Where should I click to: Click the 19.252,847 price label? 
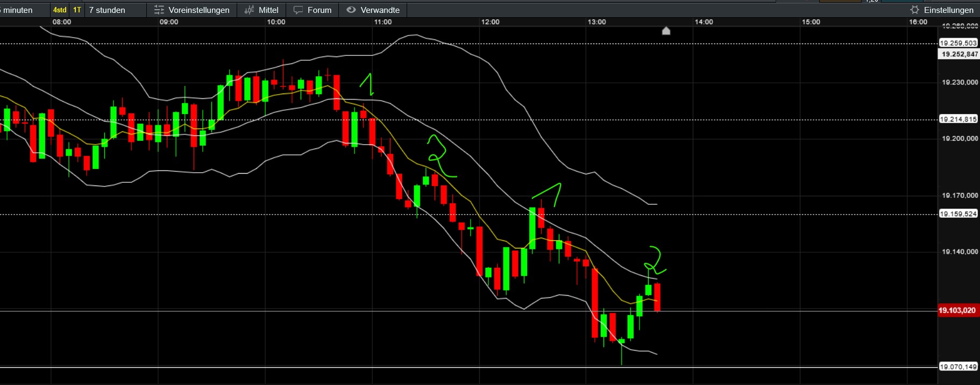[x=958, y=54]
